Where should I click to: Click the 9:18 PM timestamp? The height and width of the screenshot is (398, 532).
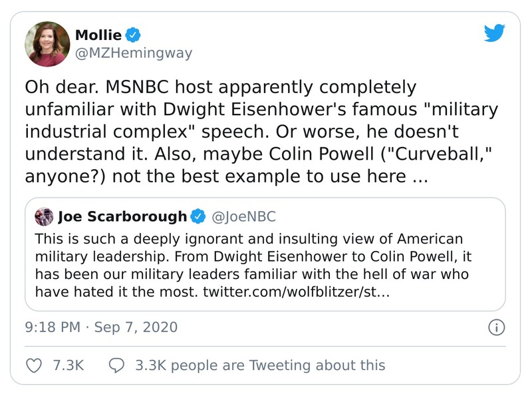pos(53,327)
